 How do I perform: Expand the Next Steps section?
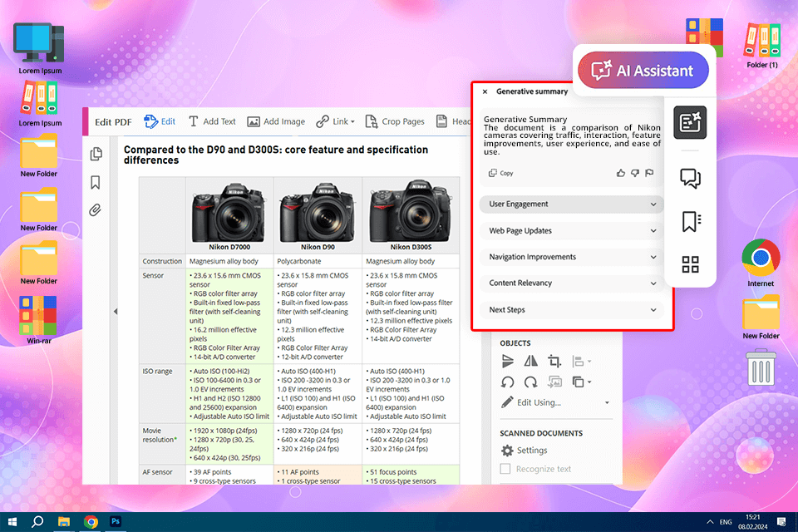[572, 309]
